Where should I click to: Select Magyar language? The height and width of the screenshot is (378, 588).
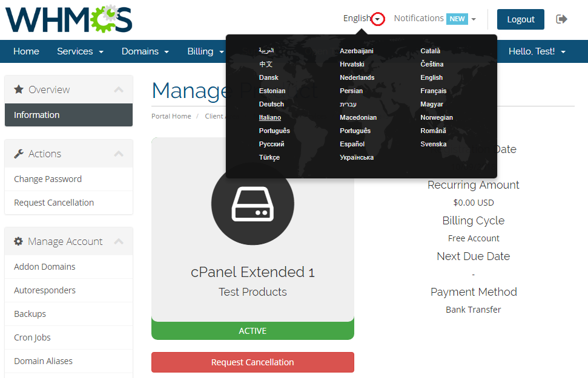pyautogui.click(x=432, y=104)
